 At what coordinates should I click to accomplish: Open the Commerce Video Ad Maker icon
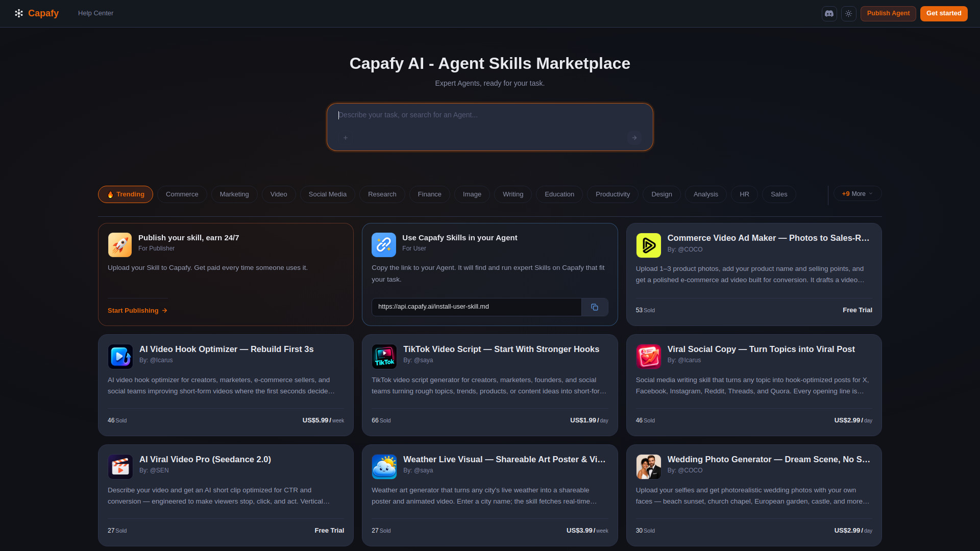click(x=648, y=245)
